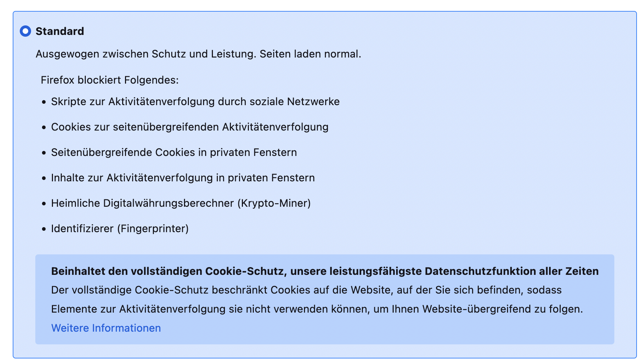Click 'Seitenübergreifende Cookies in privaten Fenstern' entry
This screenshot has width=644, height=362.
[x=174, y=152]
